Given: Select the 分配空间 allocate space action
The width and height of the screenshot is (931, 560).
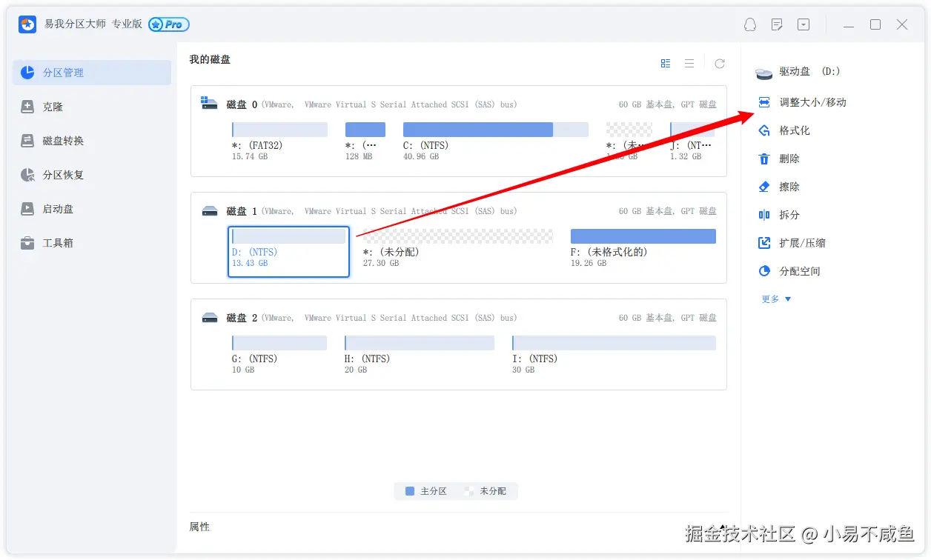Looking at the screenshot, I should (789, 271).
